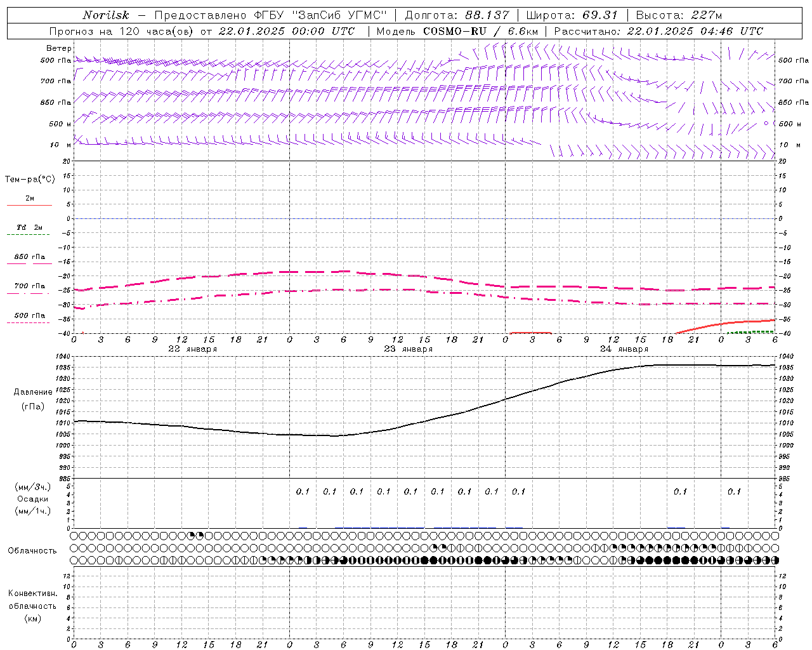Select the 'Td 2м' dew point legend entry

(30, 227)
